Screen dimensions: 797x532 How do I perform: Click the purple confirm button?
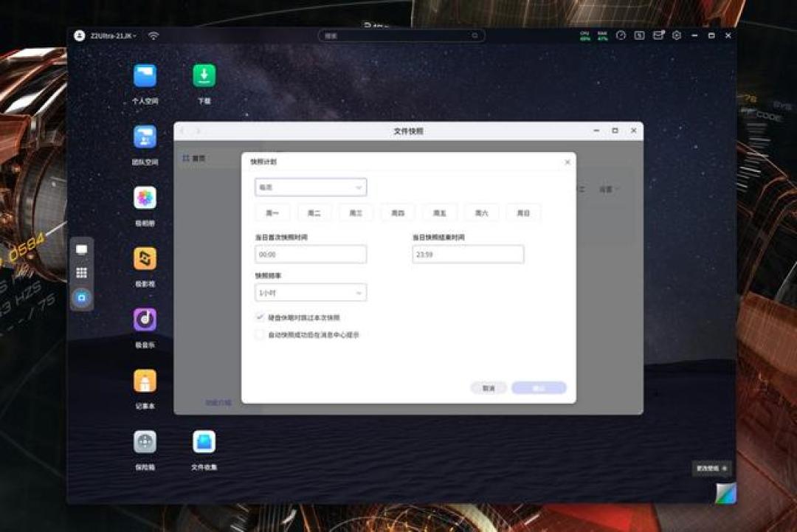point(539,388)
